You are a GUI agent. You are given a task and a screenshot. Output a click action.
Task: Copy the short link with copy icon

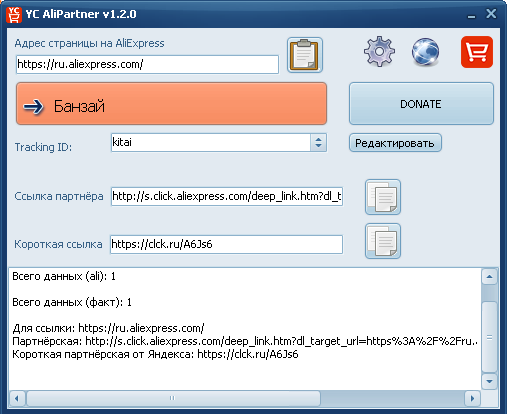(383, 241)
